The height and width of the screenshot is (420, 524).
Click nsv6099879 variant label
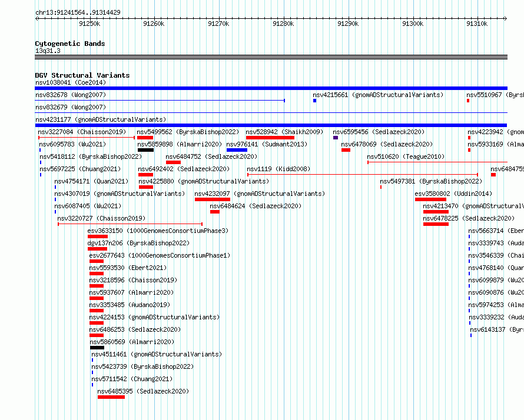(496, 280)
